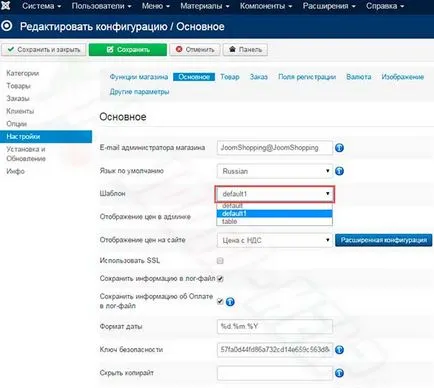Click the info icon beside admin e-mail field

tap(339, 148)
